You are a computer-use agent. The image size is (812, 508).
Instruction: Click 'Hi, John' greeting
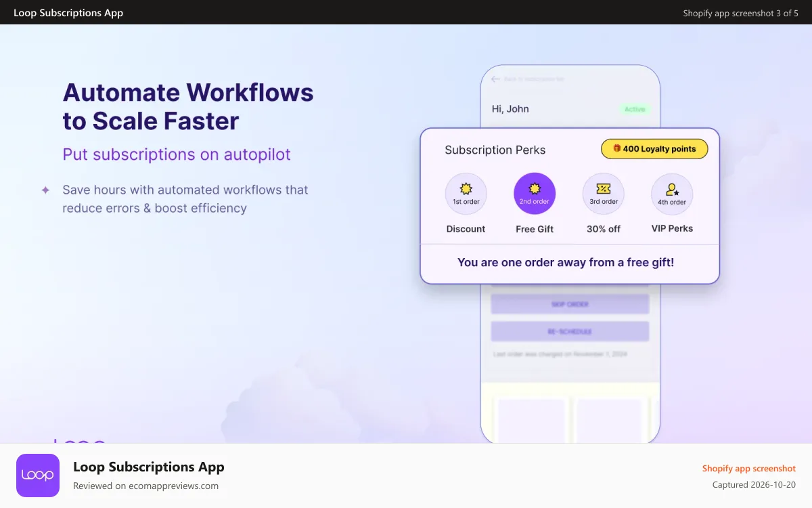click(x=510, y=109)
